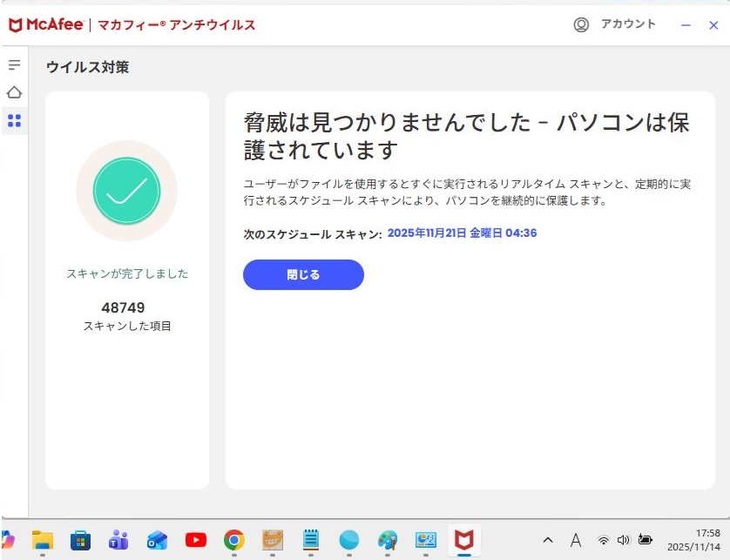Open the four-dot apps grid icon
The width and height of the screenshot is (730, 560).
14,120
